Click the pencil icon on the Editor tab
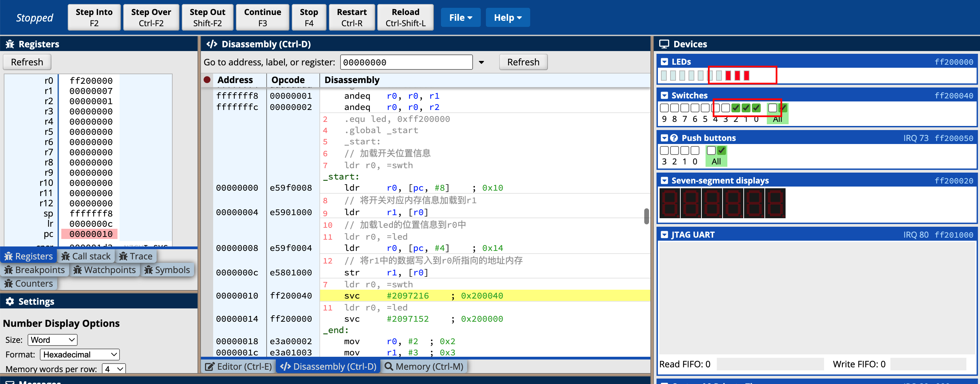980x384 pixels. (209, 367)
